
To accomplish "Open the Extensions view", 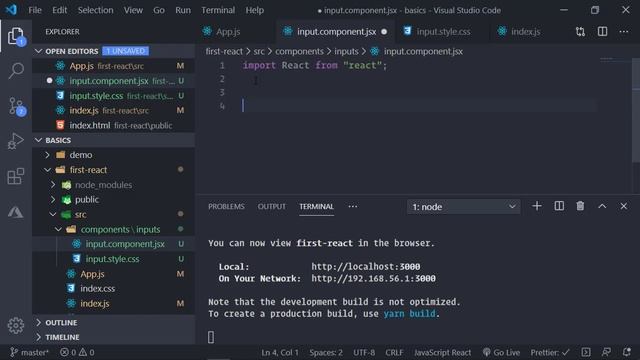I will pos(16,176).
